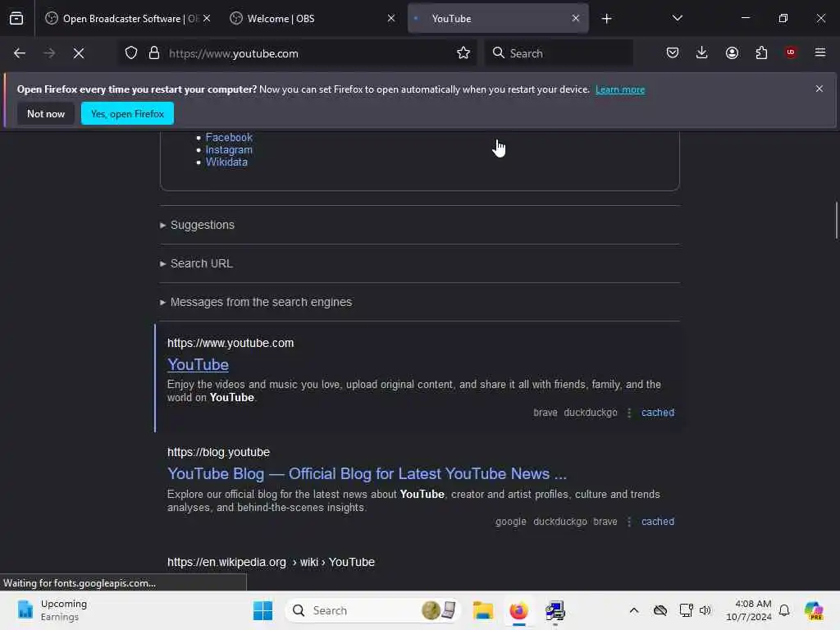Open File Explorer from the taskbar
The height and width of the screenshot is (630, 840).
482,610
